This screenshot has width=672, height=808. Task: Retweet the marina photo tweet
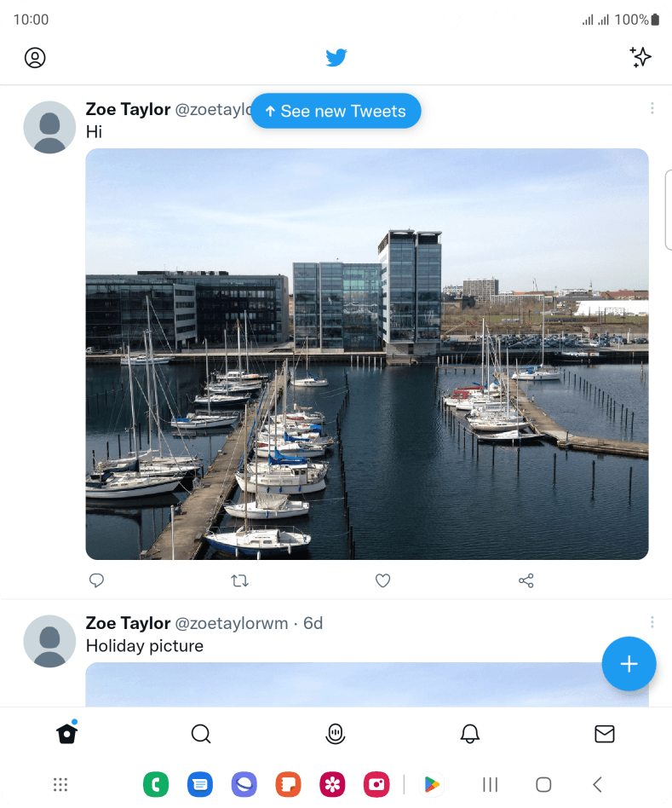pos(240,580)
